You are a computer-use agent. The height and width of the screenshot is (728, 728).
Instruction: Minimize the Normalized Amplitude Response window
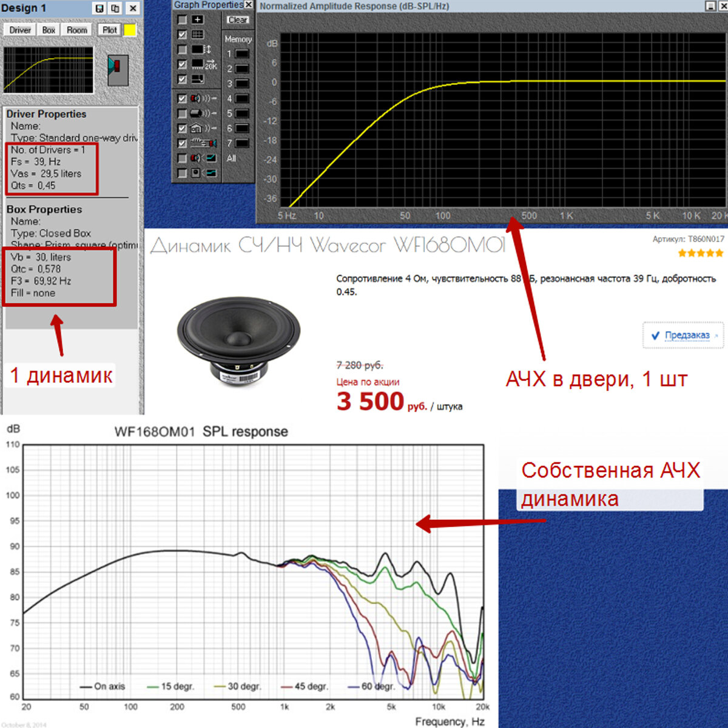(x=711, y=5)
